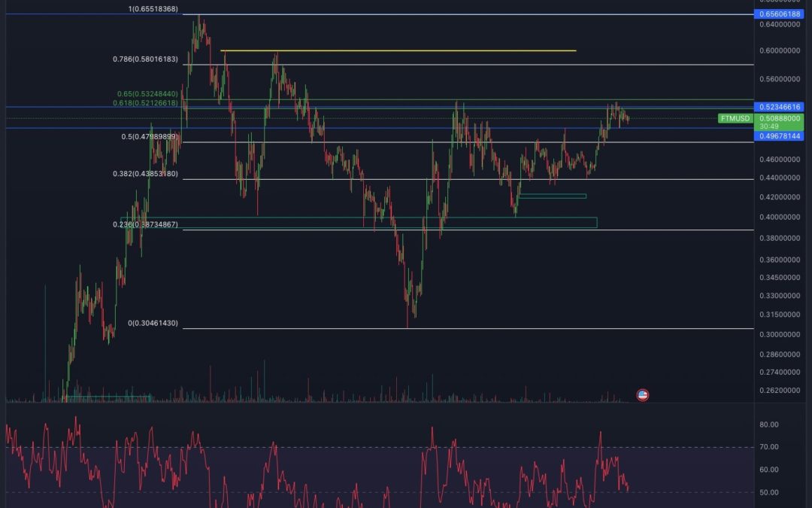This screenshot has height=508, width=812.
Task: Click the small green rectangle near 0.42
Action: point(553,196)
